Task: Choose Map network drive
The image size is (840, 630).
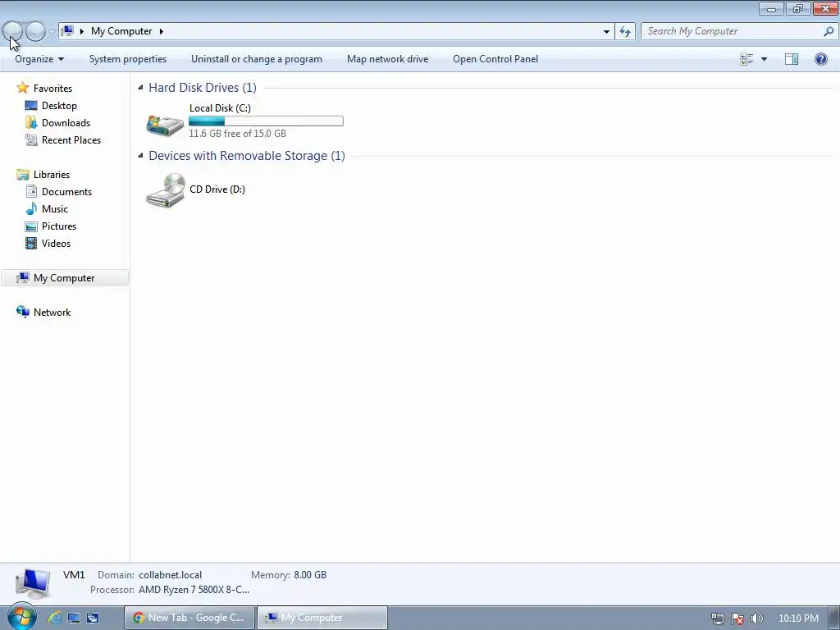Action: (387, 59)
